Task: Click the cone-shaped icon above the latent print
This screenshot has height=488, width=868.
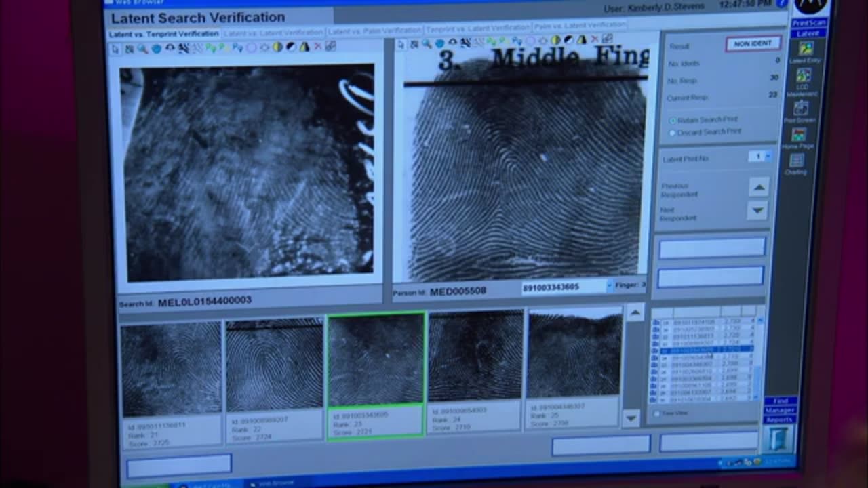Action: (x=304, y=47)
